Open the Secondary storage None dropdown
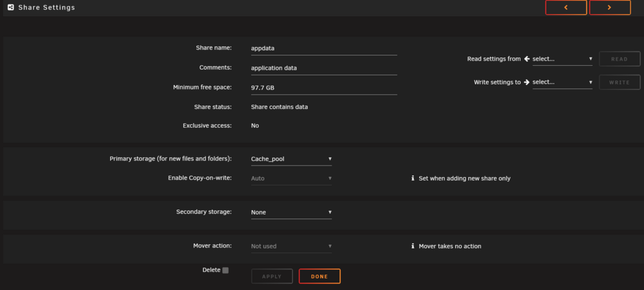The image size is (644, 290). 291,213
